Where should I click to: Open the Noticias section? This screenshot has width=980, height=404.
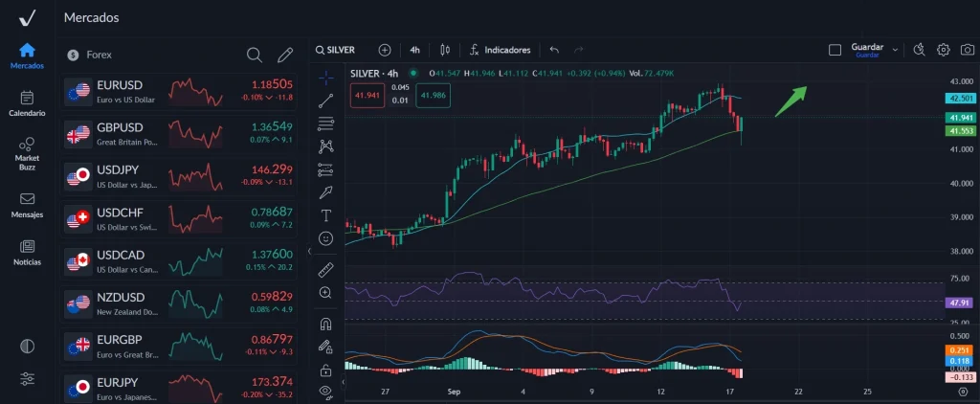pyautogui.click(x=27, y=253)
